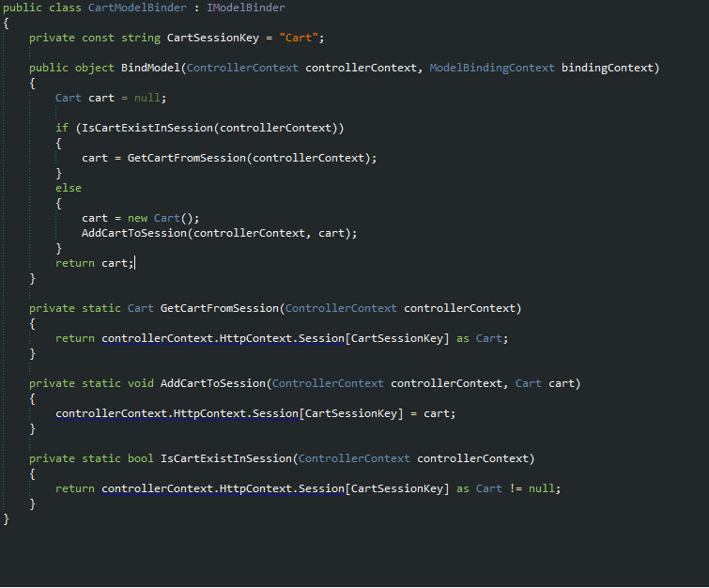Click null in 'Cart cart = null;'
Viewport: 709px width, 588px height.
click(x=146, y=98)
